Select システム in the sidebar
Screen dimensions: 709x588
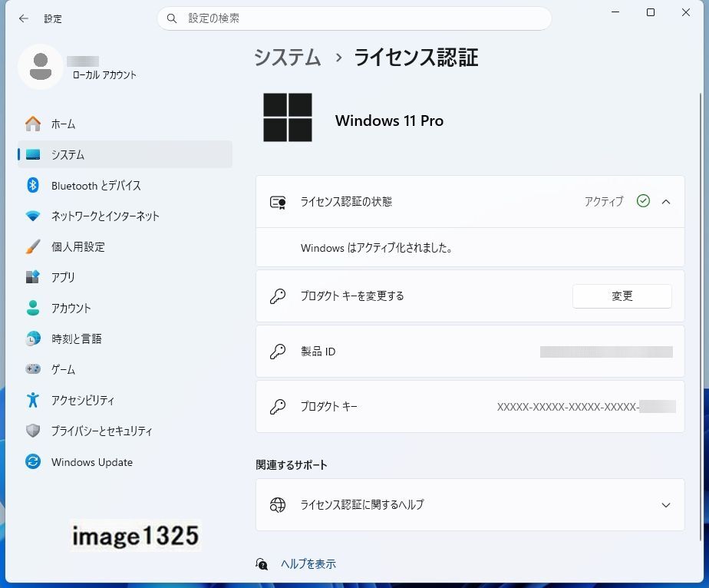(x=124, y=154)
